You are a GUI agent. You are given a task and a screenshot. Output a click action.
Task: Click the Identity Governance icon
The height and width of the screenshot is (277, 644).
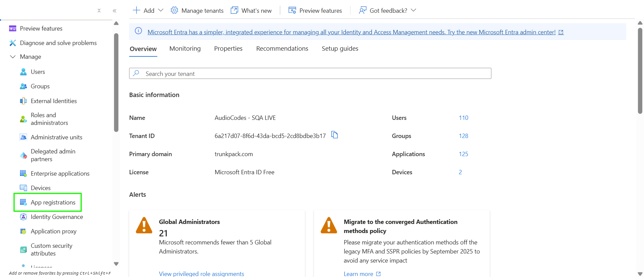[x=23, y=217]
